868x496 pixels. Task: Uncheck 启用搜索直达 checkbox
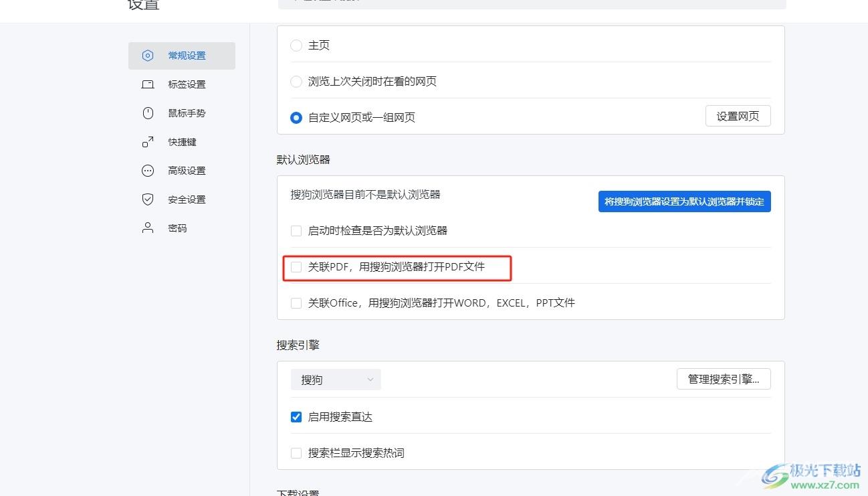pyautogui.click(x=296, y=417)
